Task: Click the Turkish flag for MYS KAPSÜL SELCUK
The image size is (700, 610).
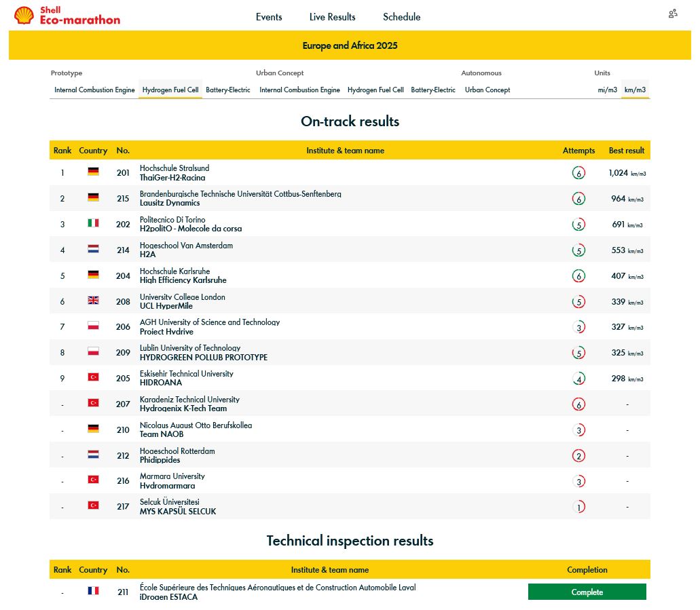Action: (93, 506)
